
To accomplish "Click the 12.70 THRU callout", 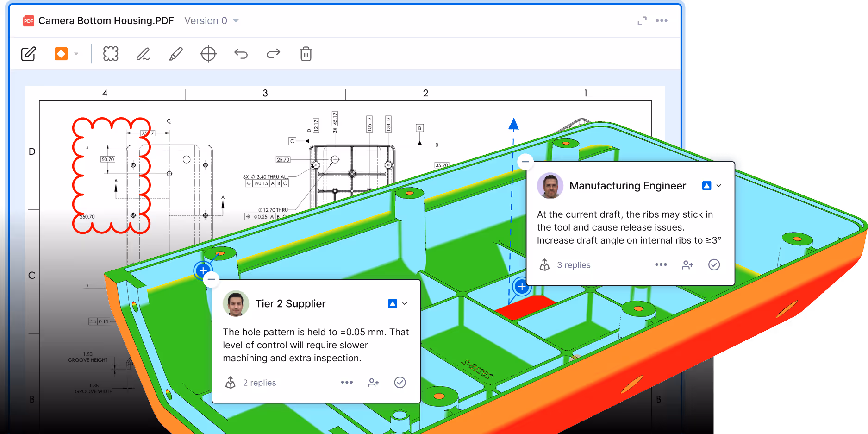I will (x=273, y=210).
